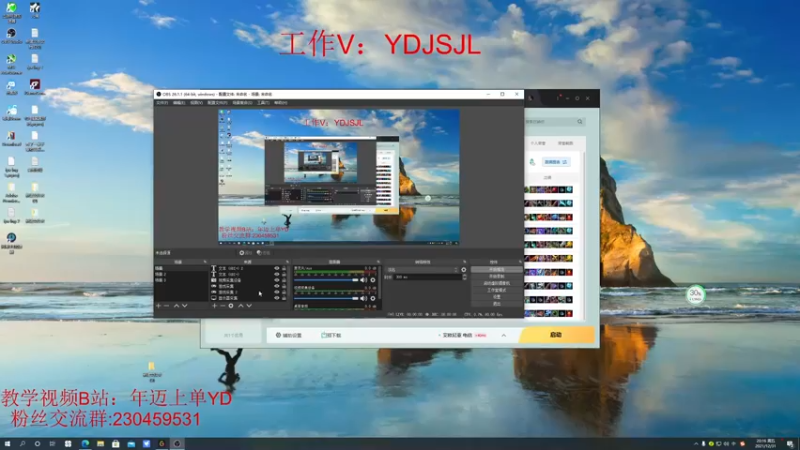Toggle visibility of display capture source
The image size is (800, 450).
tap(277, 298)
